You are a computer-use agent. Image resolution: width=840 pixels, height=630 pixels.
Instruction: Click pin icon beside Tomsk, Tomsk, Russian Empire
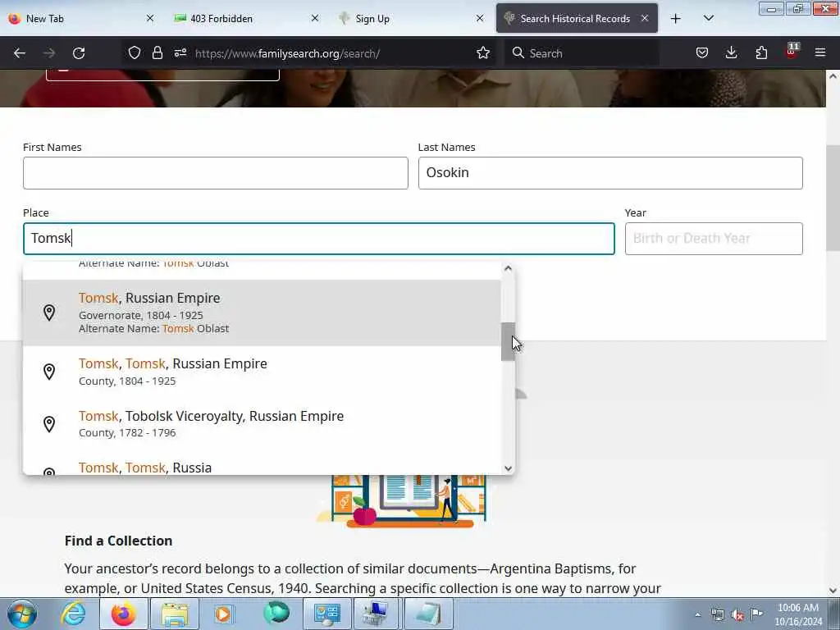48,372
